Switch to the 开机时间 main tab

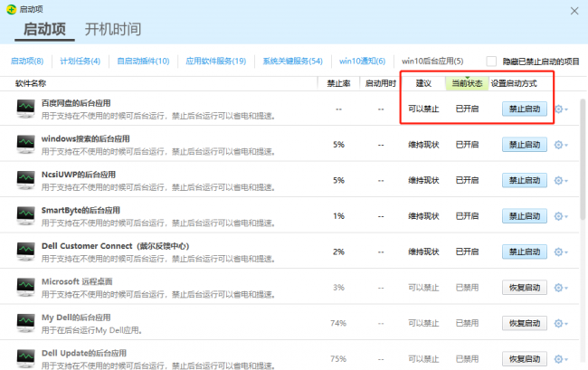coord(113,29)
